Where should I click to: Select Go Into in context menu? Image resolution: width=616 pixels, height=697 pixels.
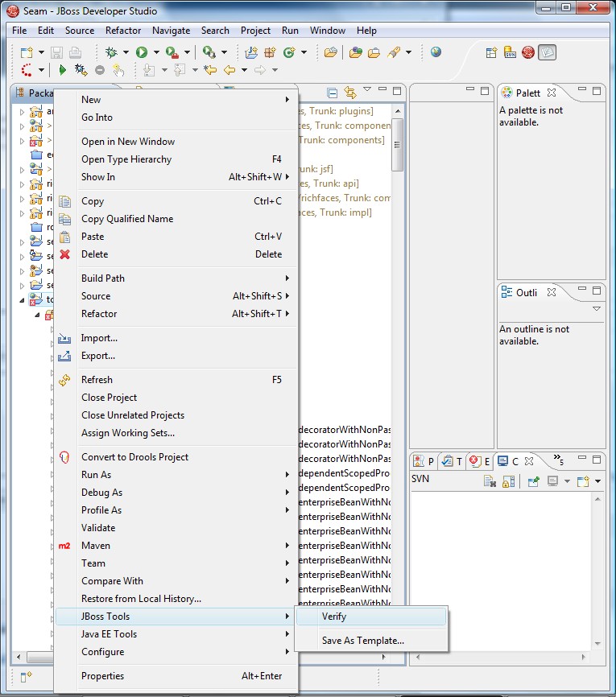(176, 118)
